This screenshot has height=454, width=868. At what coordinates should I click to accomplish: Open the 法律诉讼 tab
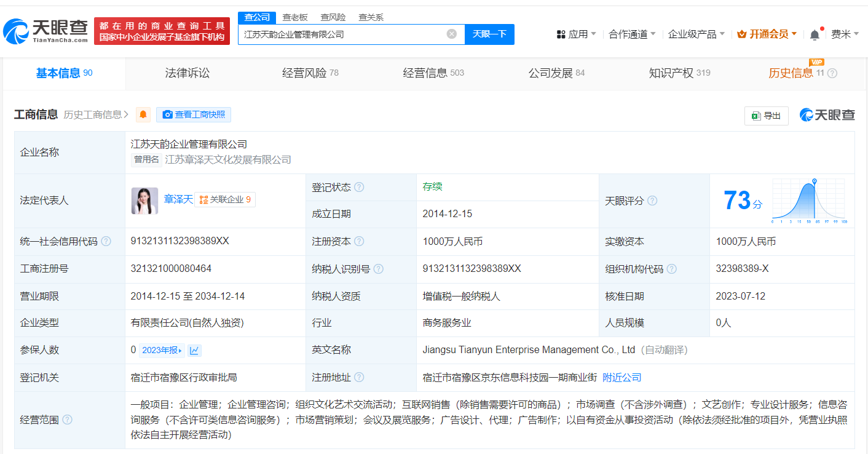[187, 73]
